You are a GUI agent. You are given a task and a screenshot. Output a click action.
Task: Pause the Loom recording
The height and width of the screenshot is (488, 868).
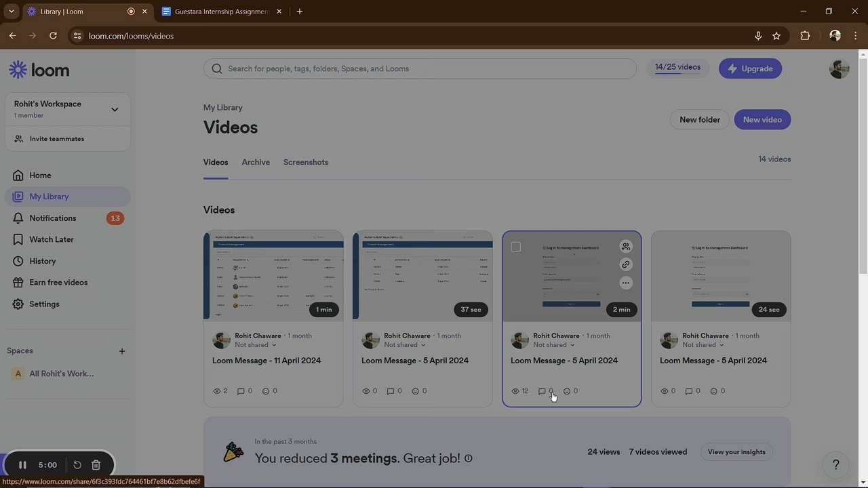[22, 465]
